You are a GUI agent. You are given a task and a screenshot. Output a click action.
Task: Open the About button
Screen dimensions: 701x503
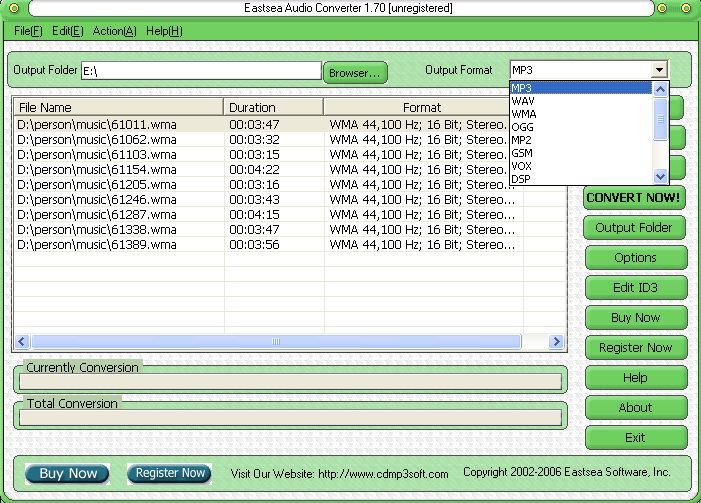635,407
